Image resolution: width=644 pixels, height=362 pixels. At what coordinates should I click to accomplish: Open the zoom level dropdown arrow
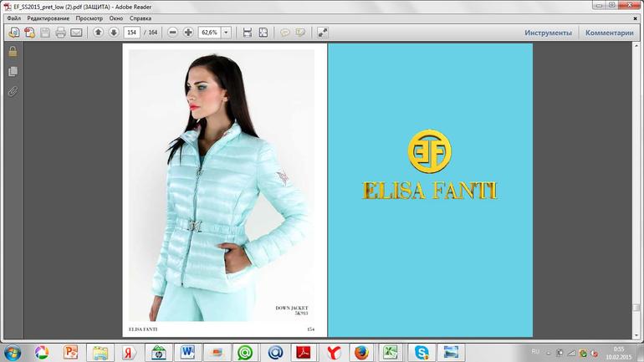(227, 33)
